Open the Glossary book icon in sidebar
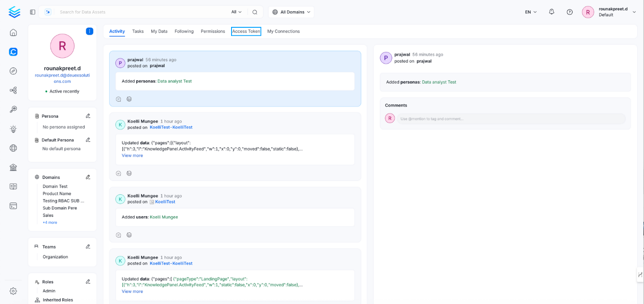The image size is (644, 304). click(13, 186)
